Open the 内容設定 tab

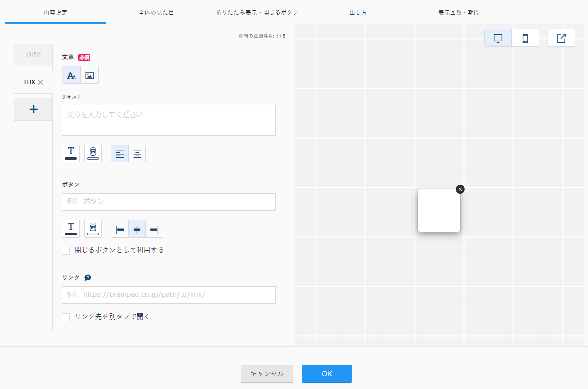(55, 12)
